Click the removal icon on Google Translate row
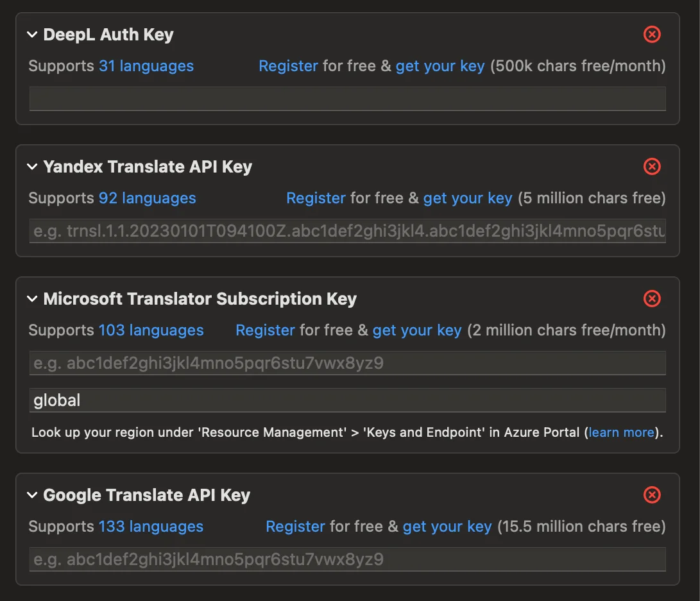700x601 pixels. [x=652, y=495]
